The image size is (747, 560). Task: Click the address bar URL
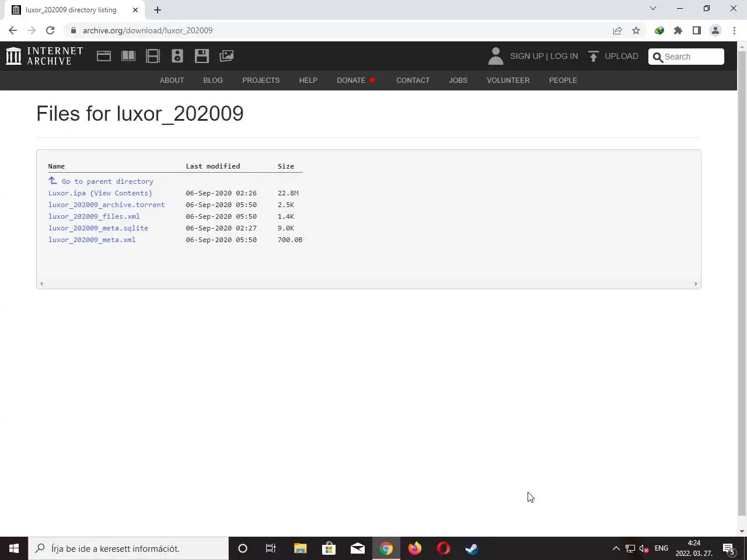coord(148,30)
